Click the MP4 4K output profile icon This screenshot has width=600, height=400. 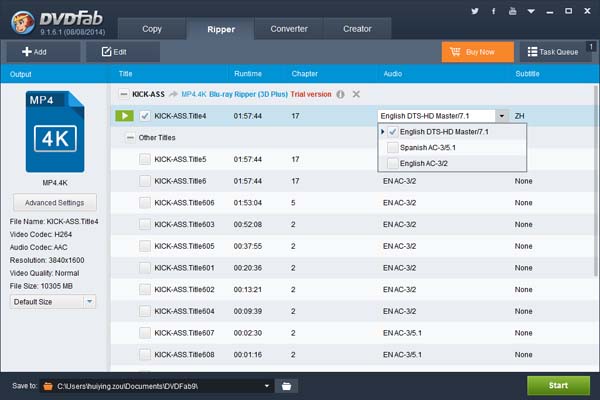55,131
